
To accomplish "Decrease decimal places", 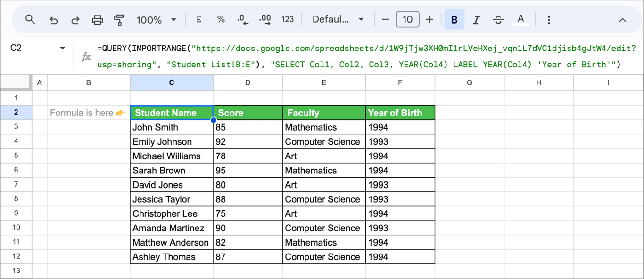I will [243, 20].
